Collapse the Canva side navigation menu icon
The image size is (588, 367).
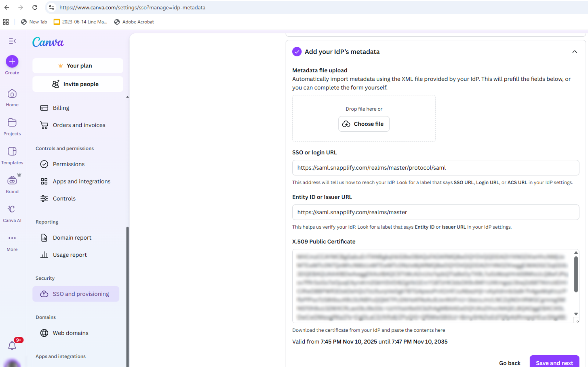tap(12, 41)
